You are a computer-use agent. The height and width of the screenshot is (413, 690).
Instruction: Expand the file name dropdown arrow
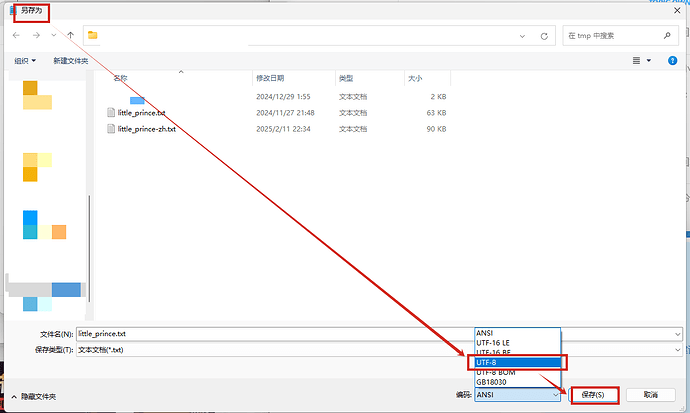tap(677, 334)
